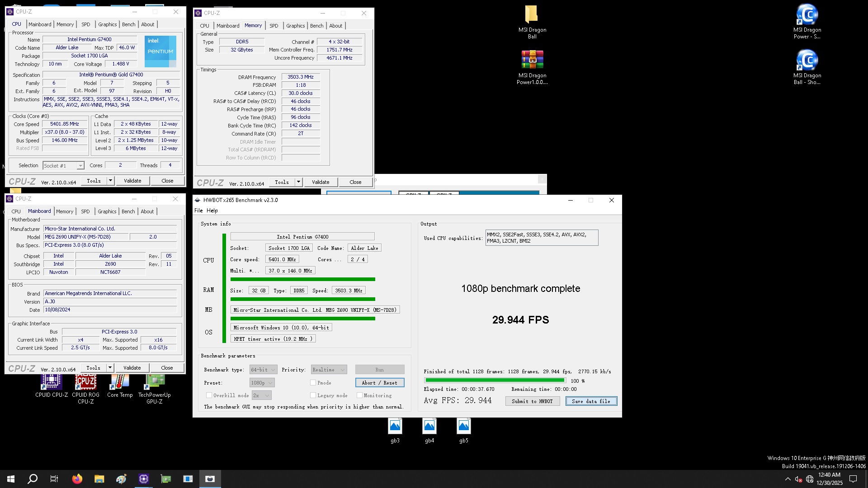Launch Firefox from the taskbar
The image size is (868, 488).
(x=77, y=479)
